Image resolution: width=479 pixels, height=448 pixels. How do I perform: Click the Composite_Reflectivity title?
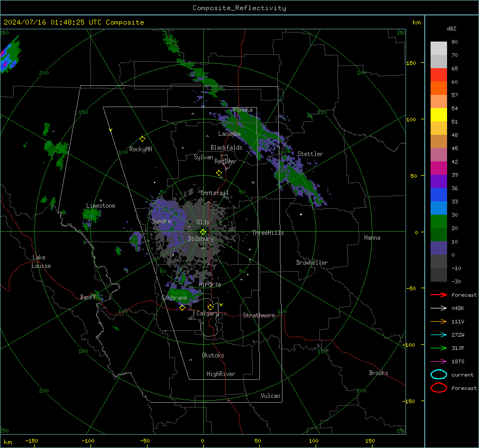240,8
